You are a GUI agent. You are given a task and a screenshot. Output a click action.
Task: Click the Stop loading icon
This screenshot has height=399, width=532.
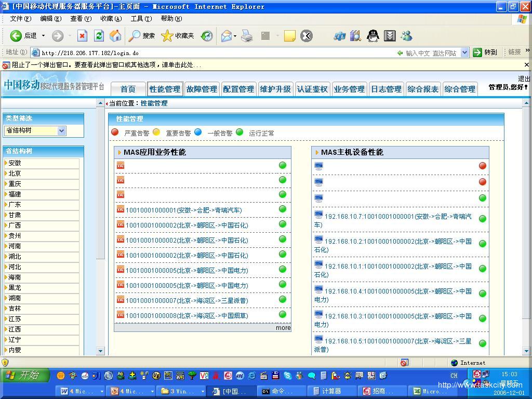[x=82, y=35]
